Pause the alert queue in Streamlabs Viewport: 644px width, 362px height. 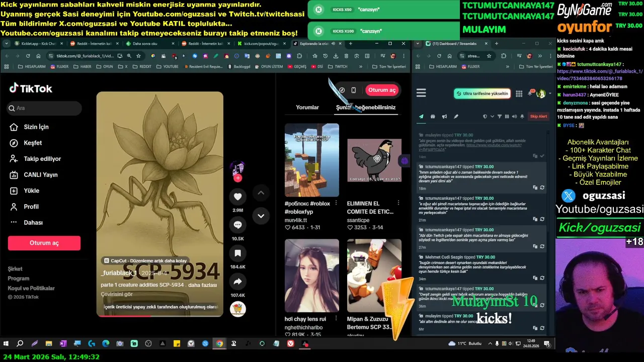point(507,117)
